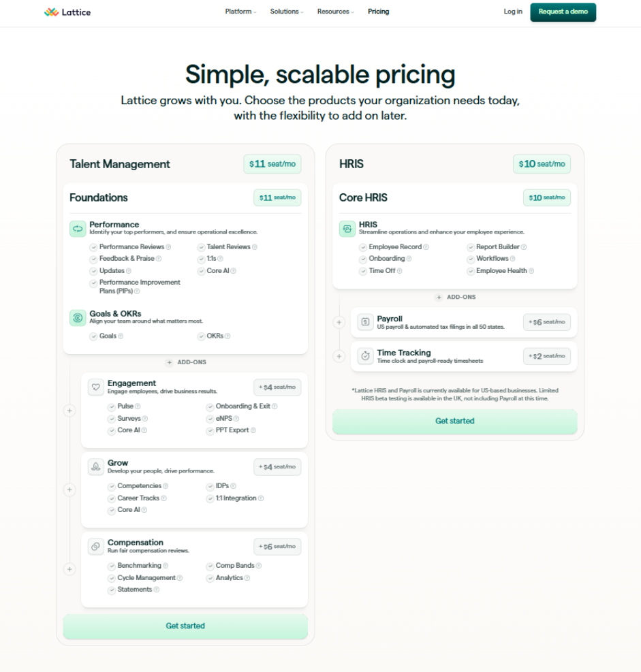Add the Engagement add-on with plus toggle
The image size is (641, 672).
pyautogui.click(x=69, y=411)
